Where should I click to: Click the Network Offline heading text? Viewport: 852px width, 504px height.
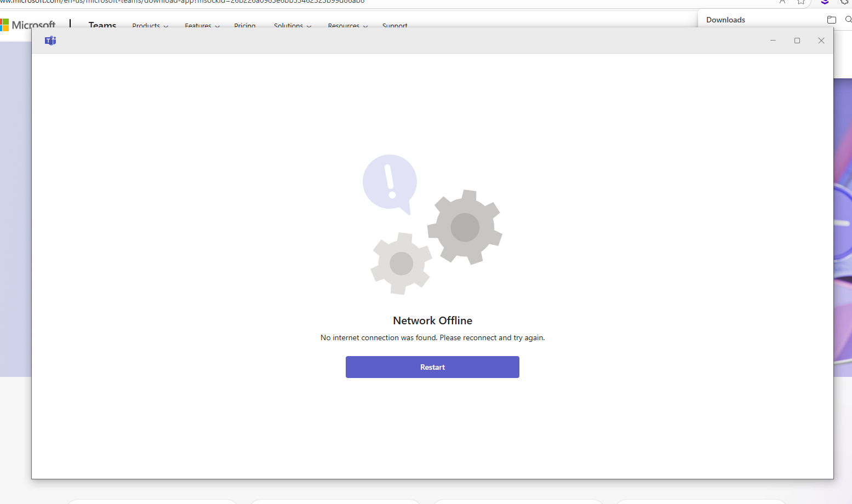(432, 320)
